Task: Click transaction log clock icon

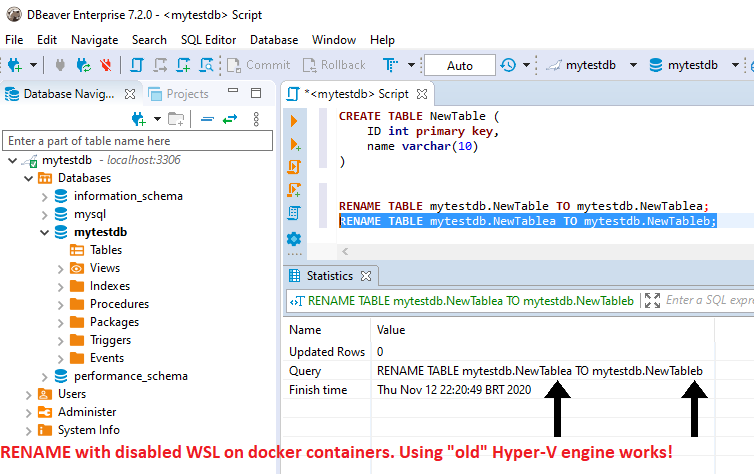Action: pyautogui.click(x=508, y=65)
